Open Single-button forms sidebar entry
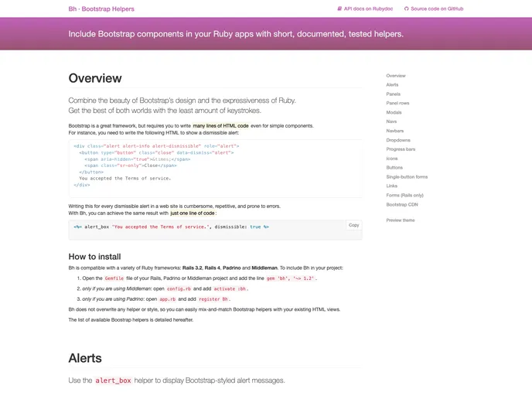 pos(407,177)
